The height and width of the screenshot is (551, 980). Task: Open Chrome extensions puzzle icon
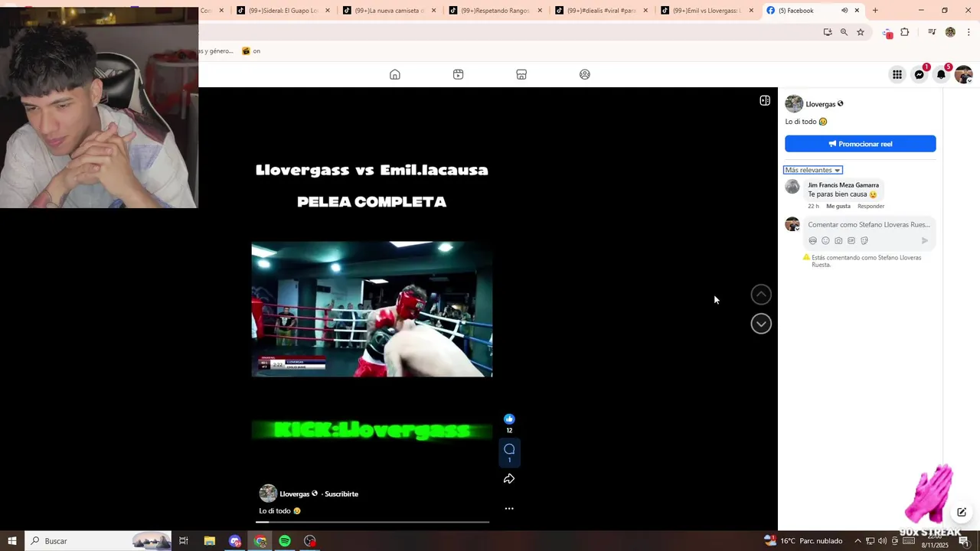pos(905,32)
